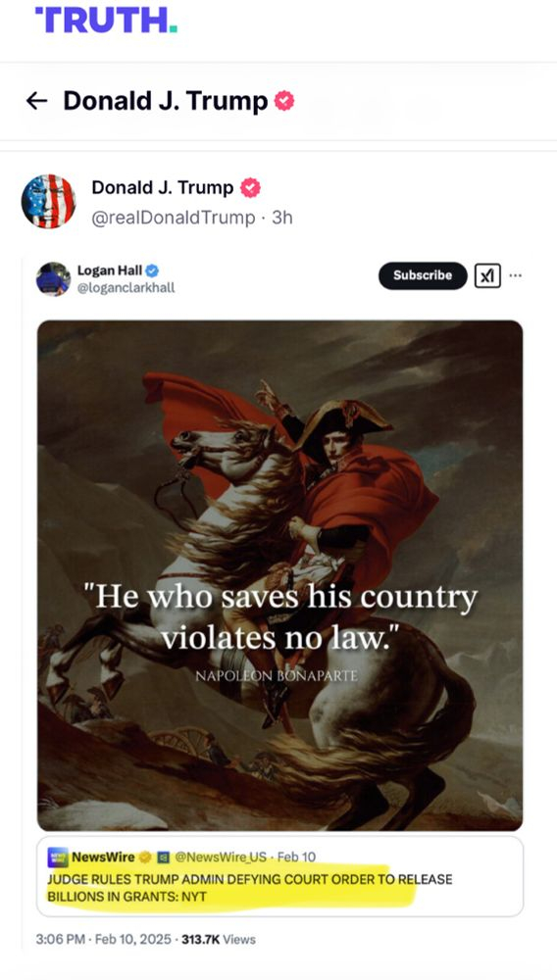Open the three-dot more options menu

516,275
